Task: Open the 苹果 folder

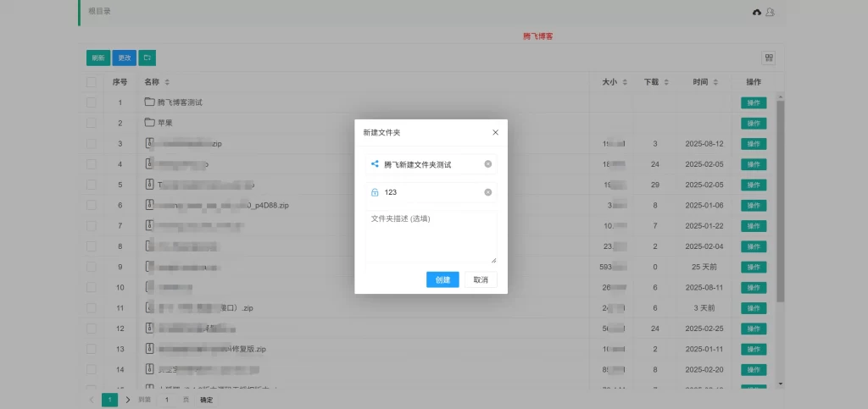Action: (x=165, y=123)
